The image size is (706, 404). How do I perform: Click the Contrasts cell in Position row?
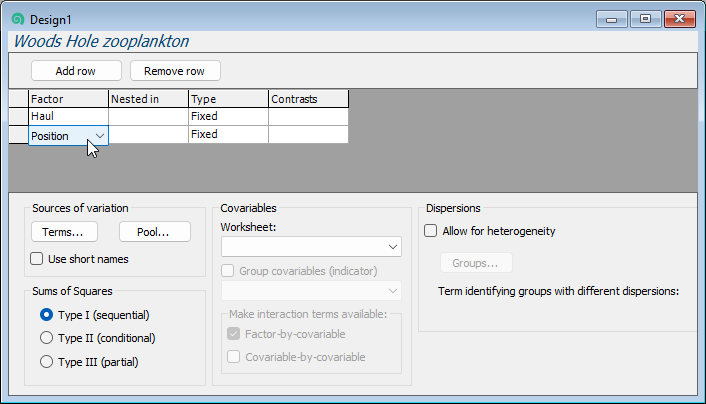308,135
